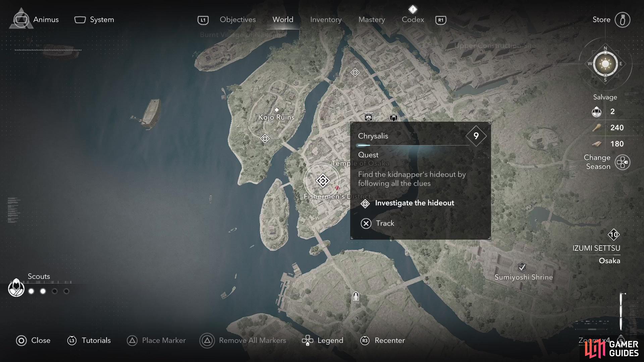The width and height of the screenshot is (644, 362).
Task: Select quest diamond marker in northern Osaka
Action: click(x=355, y=72)
